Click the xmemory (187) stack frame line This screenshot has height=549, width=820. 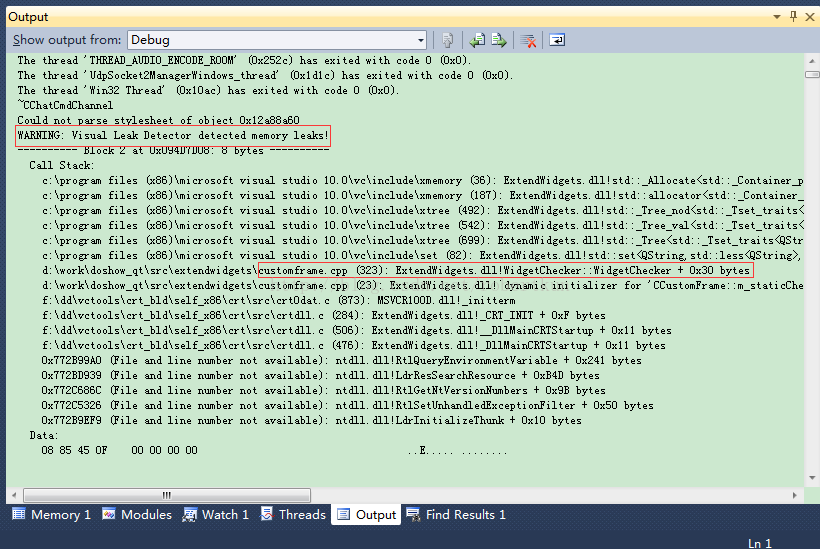[x=423, y=196]
